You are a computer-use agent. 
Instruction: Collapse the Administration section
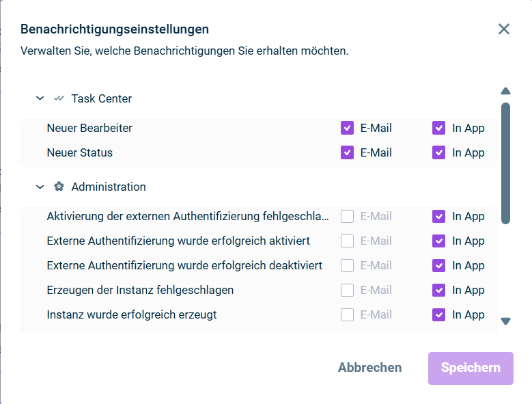click(x=40, y=187)
